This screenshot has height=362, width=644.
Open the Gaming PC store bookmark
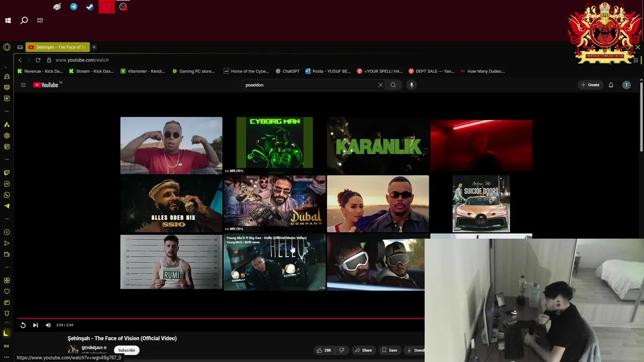(x=194, y=71)
